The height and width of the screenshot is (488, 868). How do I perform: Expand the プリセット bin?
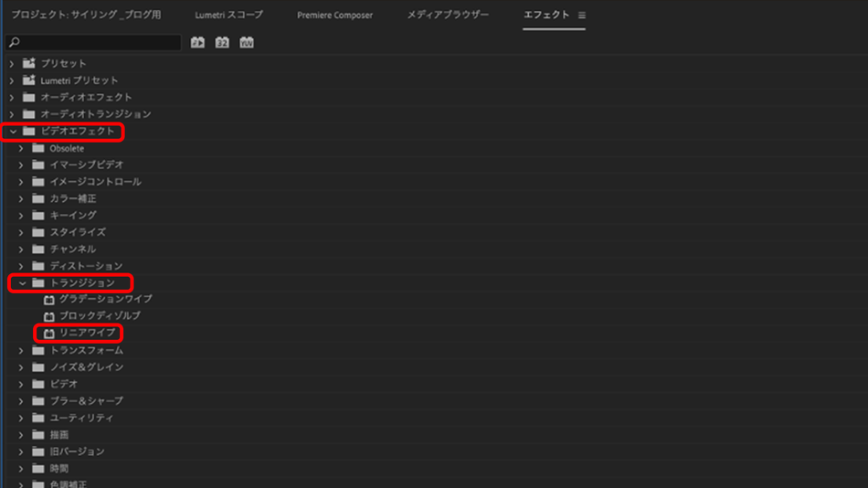pos(12,64)
